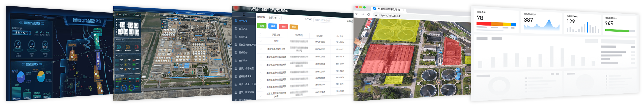644x107 pixels.
Task: Click the 安标编号 column header
Action: point(320,36)
